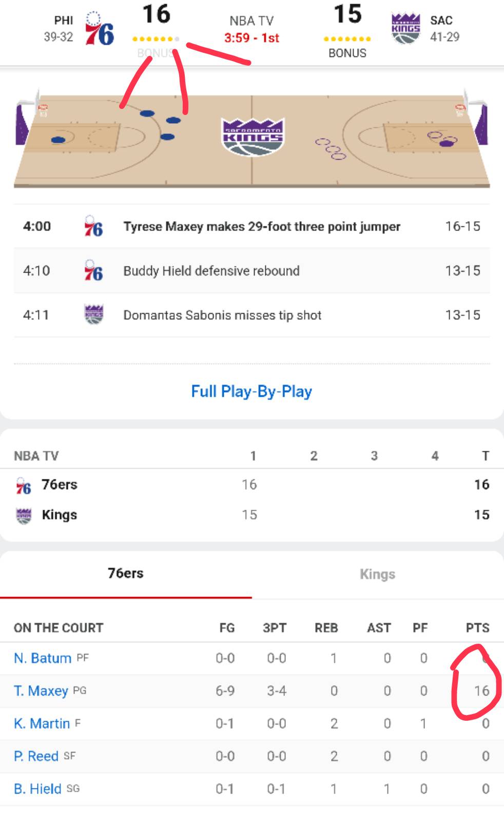Switch to the Kings box score tab
Viewport: 504px width, 828px height.
(377, 574)
